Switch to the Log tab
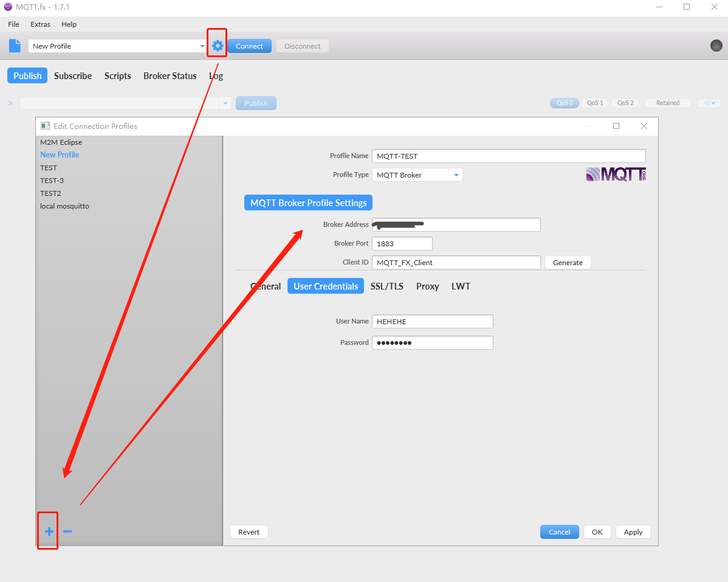Viewport: 728px width, 582px height. (216, 75)
